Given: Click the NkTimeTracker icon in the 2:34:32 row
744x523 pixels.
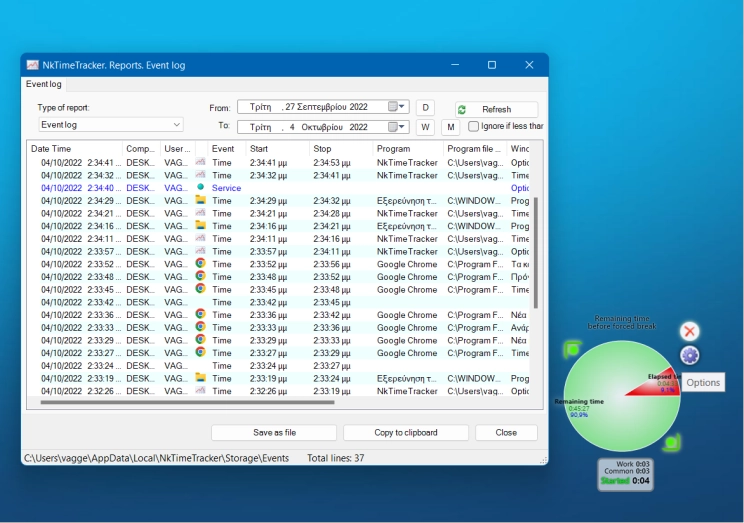Looking at the screenshot, I should [201, 175].
